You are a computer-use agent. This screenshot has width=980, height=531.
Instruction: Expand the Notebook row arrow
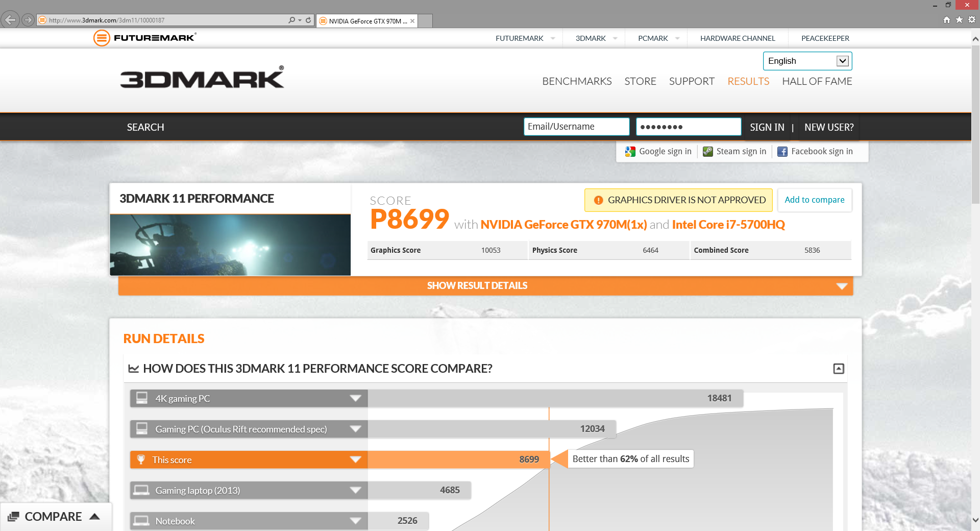click(356, 521)
